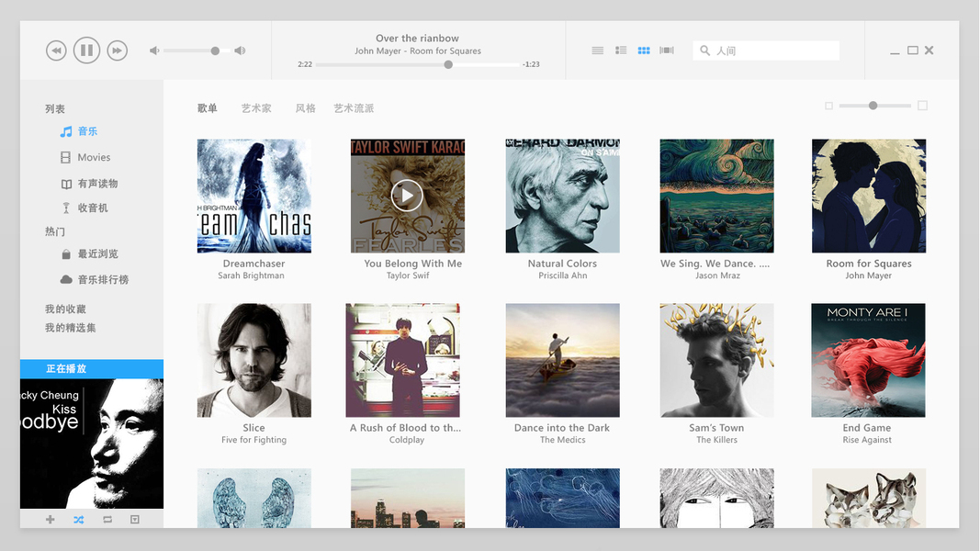Click the film icon beside Movies

click(x=65, y=157)
